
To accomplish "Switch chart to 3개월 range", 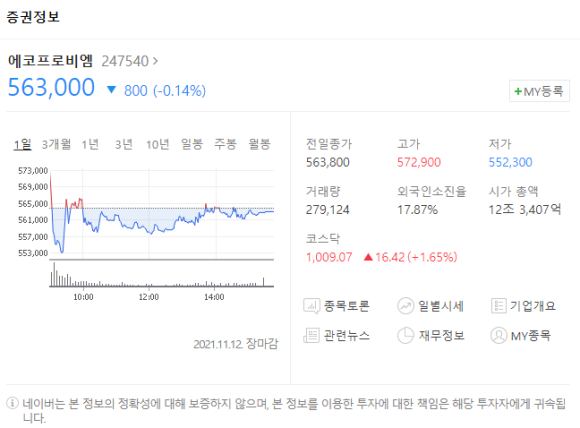I will tap(56, 144).
